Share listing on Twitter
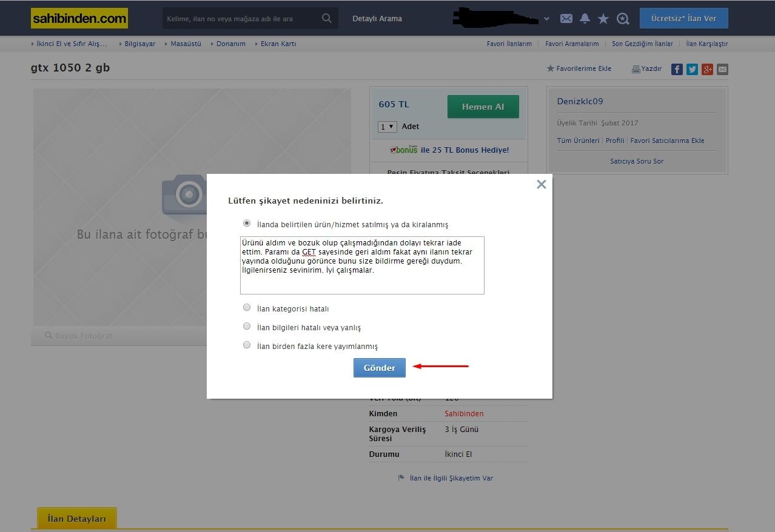775x532 pixels. 692,69
